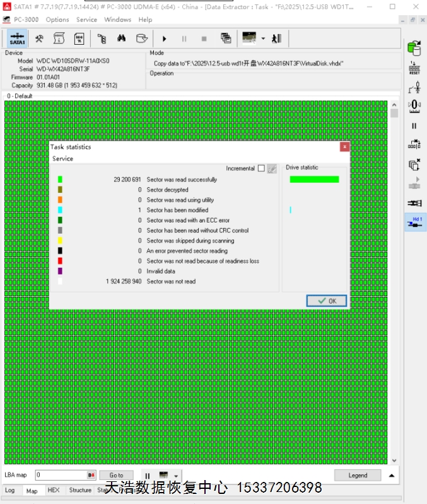Viewport: 427px width, 504px height.
Task: Expand the up-arrow beside Legend button
Action: point(392,476)
